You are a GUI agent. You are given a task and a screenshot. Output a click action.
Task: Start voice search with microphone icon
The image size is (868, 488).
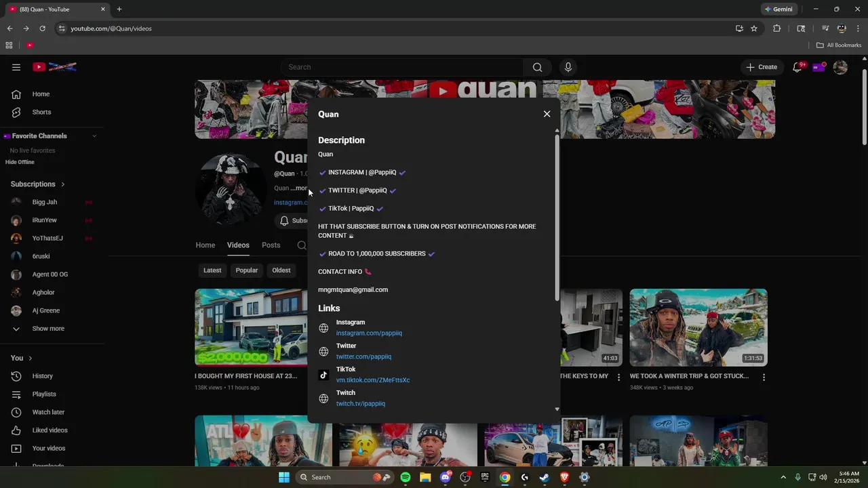tap(568, 67)
